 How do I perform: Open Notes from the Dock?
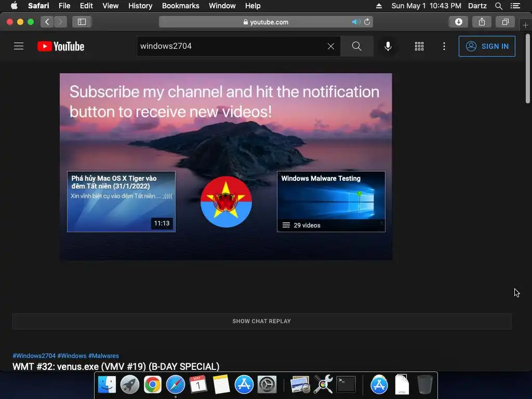pyautogui.click(x=221, y=385)
